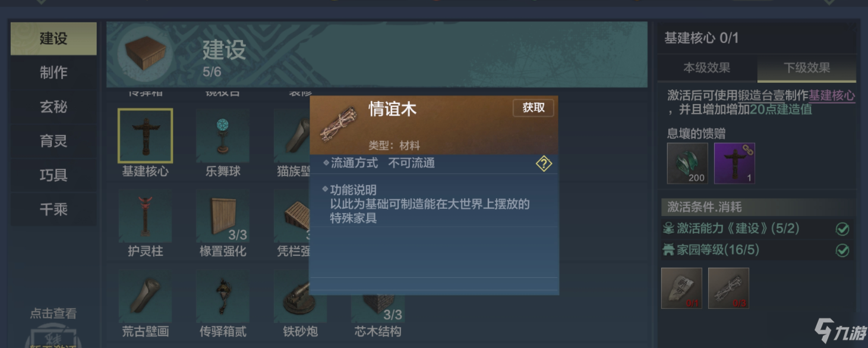Screen dimensions: 868x348
Task: Select the 传驿箱贰 lantern icon
Action: (222, 297)
